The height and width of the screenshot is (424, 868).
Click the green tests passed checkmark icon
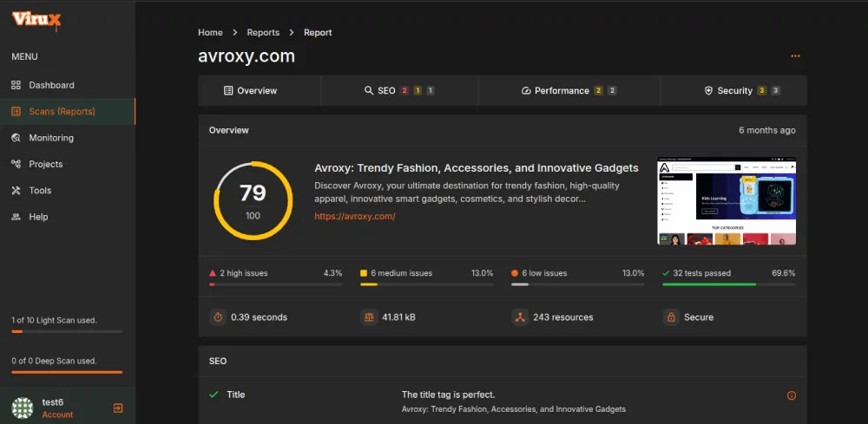click(666, 273)
